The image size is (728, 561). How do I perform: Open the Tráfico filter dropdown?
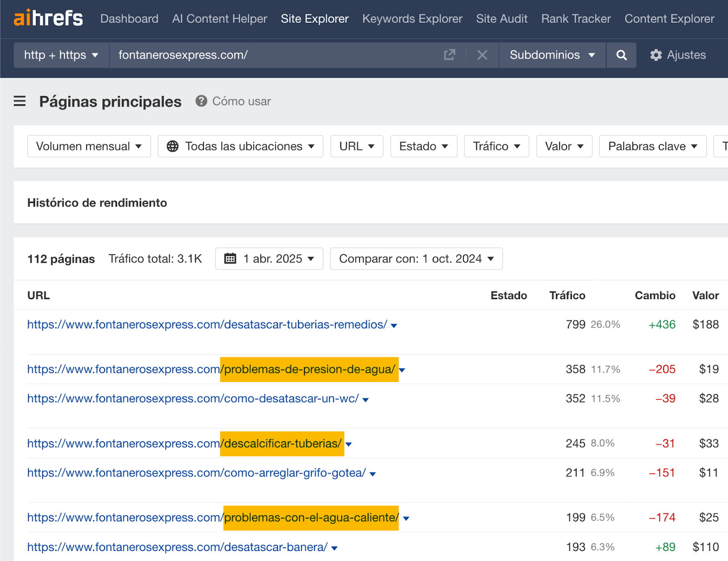[x=497, y=146]
